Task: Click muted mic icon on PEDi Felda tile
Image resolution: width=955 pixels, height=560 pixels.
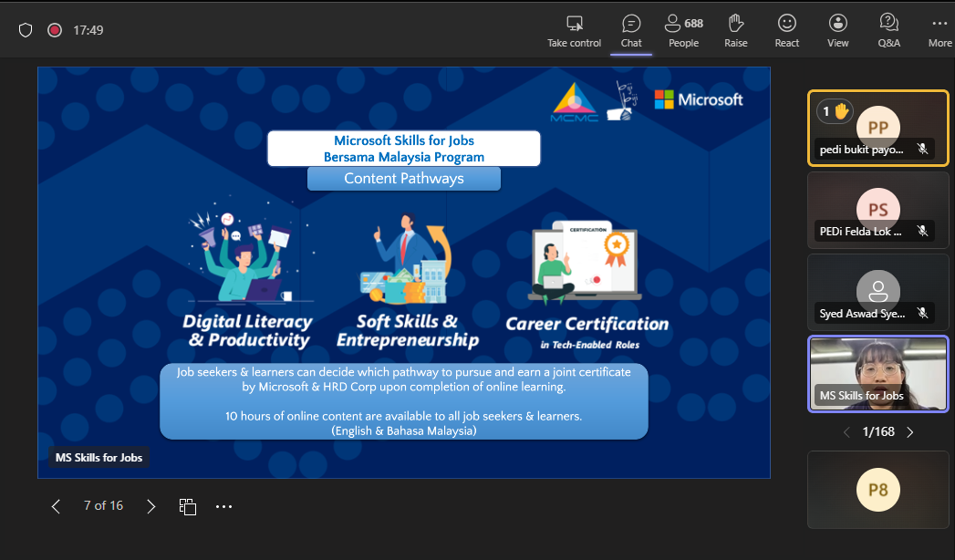Action: 923,232
